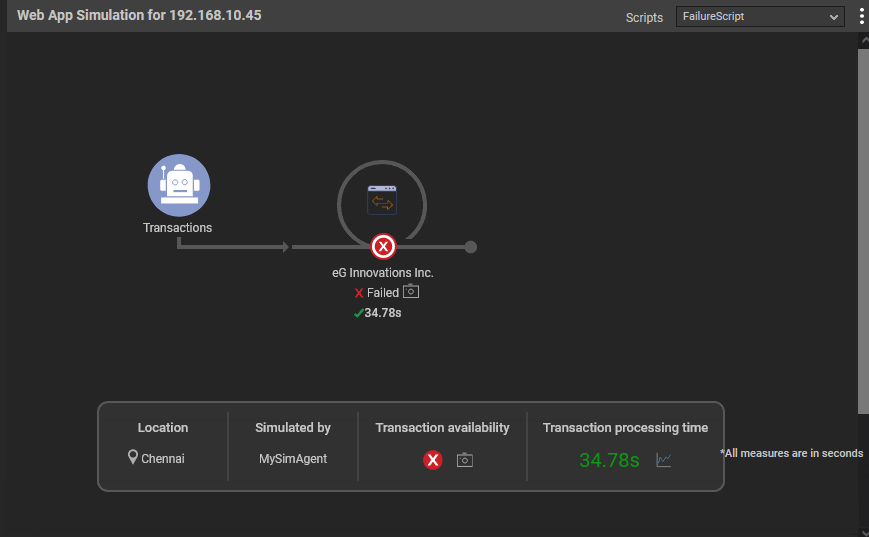
Task: Click the 'Chennai' location text
Action: point(162,459)
